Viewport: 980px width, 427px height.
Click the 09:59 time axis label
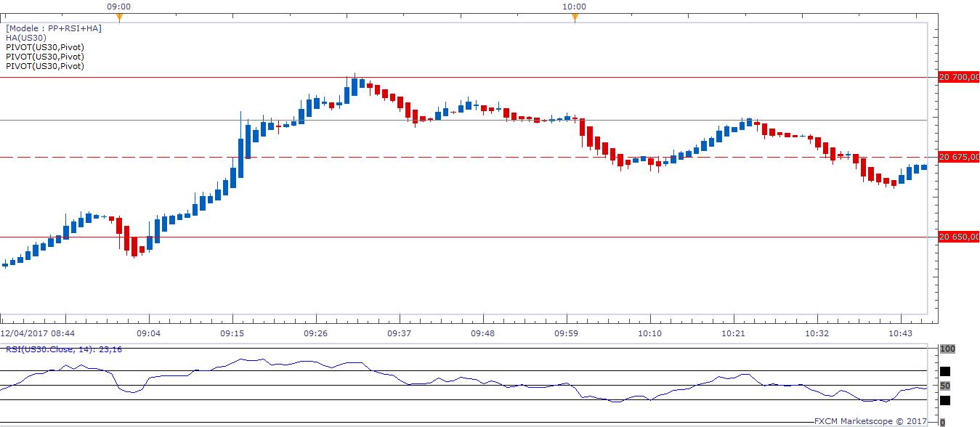(566, 333)
